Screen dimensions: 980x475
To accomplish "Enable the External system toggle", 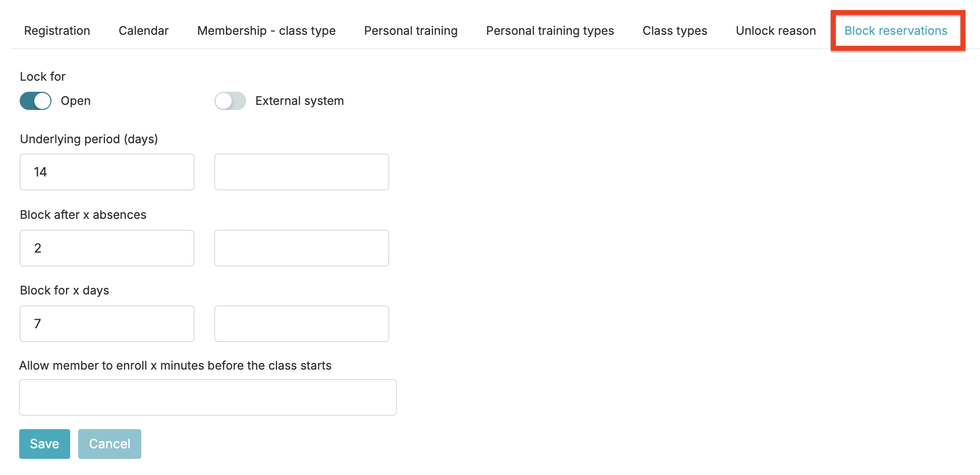I will (231, 101).
